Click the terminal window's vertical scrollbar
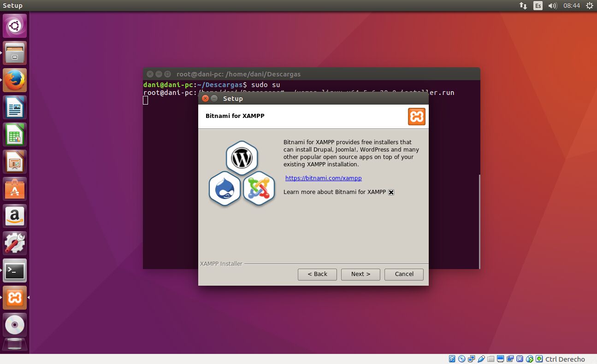 coord(479,221)
